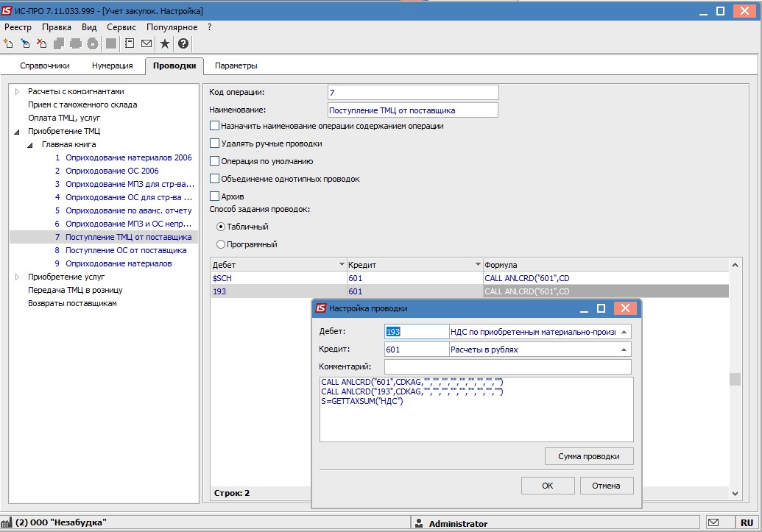Open the Кредит account dropdown in the dialog
762x532 pixels.
pyautogui.click(x=624, y=350)
